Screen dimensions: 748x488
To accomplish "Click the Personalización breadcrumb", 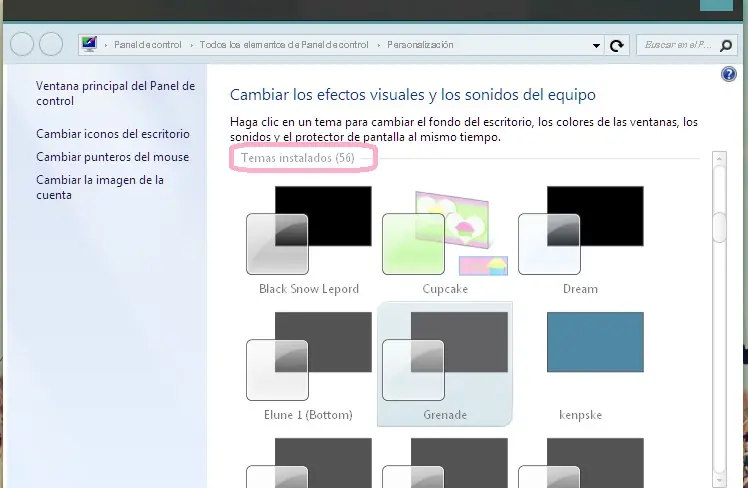I will pos(420,45).
